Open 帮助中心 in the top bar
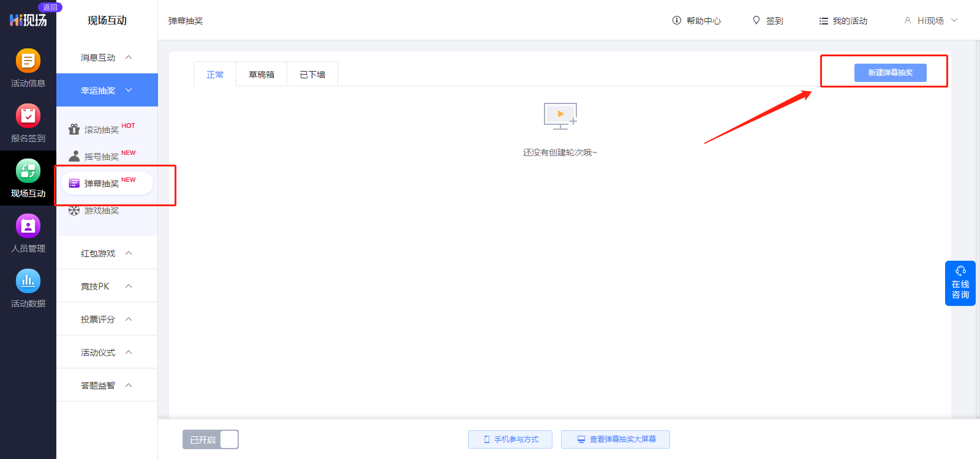 coord(696,21)
